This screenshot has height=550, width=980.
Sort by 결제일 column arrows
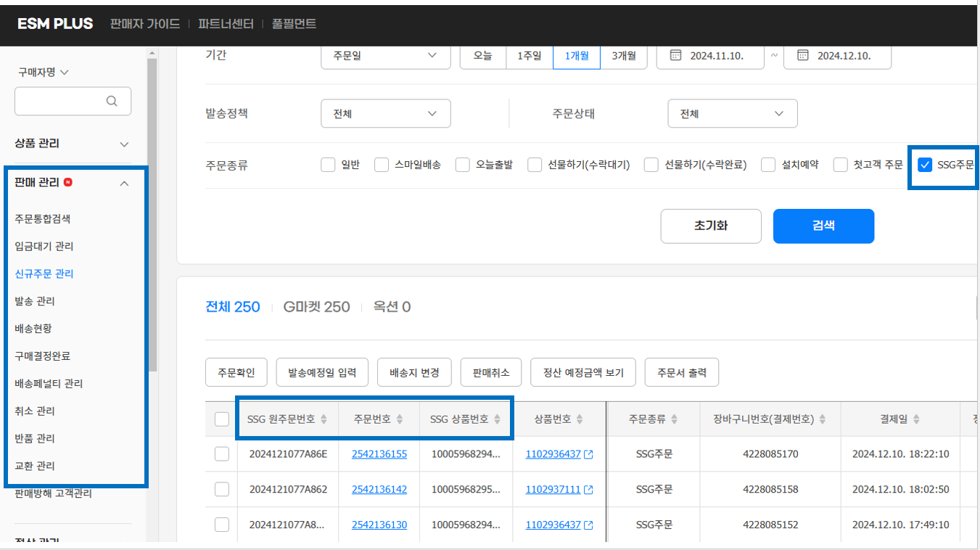916,419
